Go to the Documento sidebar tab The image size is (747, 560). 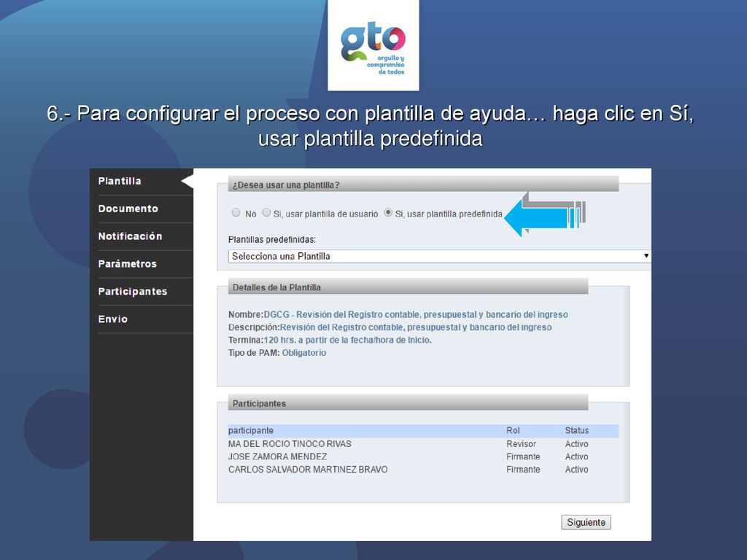point(128,209)
